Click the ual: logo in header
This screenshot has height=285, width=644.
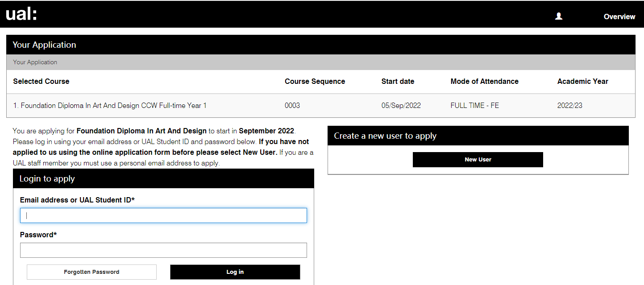coord(21,14)
